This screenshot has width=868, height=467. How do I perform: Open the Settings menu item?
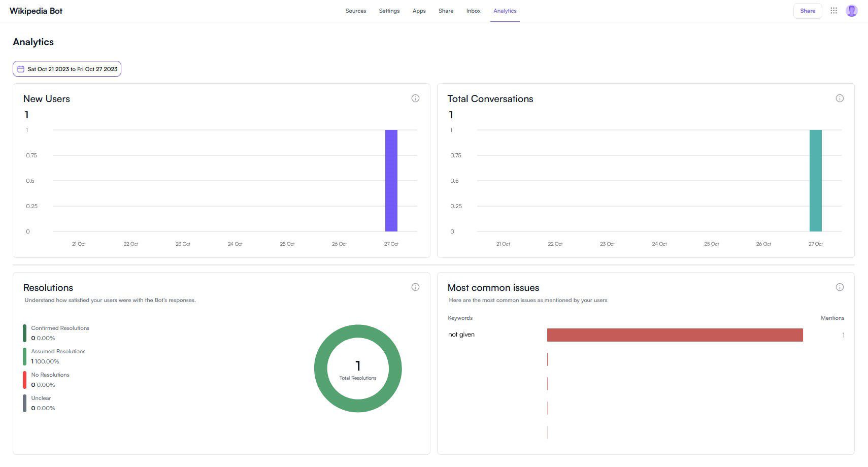[x=389, y=11]
